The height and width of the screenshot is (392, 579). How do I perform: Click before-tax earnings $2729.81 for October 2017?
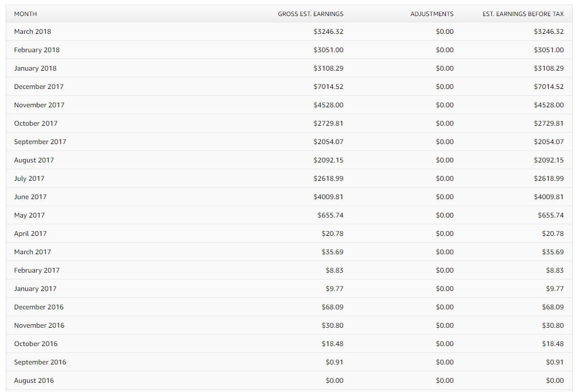click(x=549, y=123)
